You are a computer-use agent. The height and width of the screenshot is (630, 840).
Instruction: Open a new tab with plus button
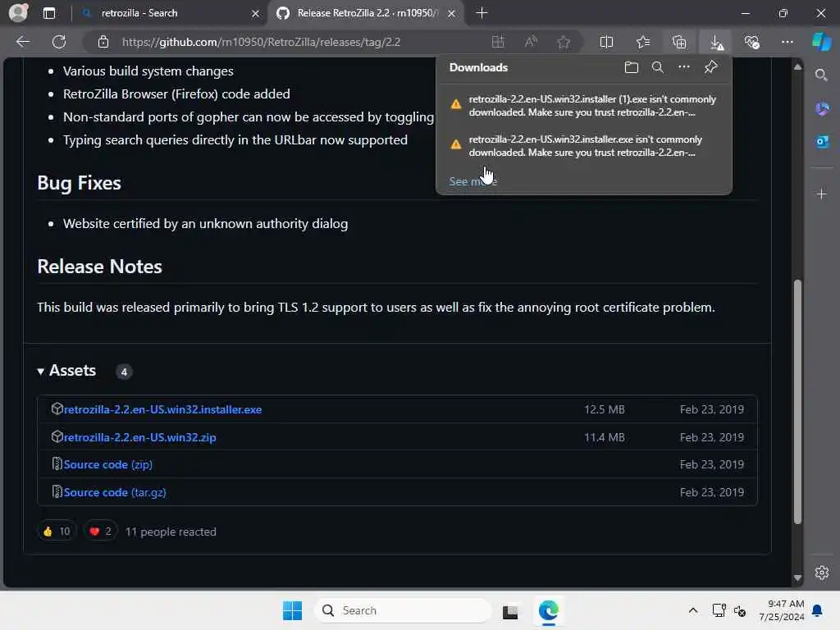[x=482, y=13]
